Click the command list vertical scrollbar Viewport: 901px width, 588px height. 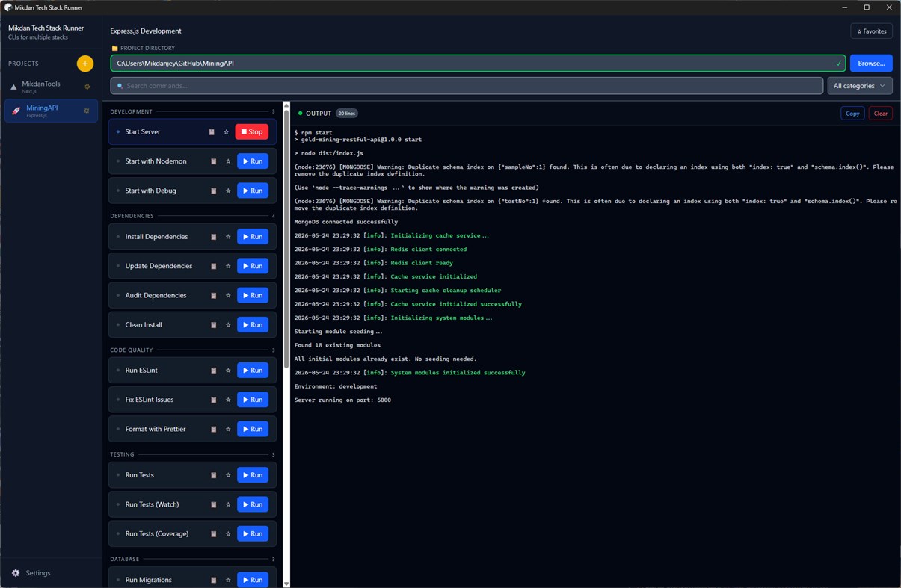(286, 239)
